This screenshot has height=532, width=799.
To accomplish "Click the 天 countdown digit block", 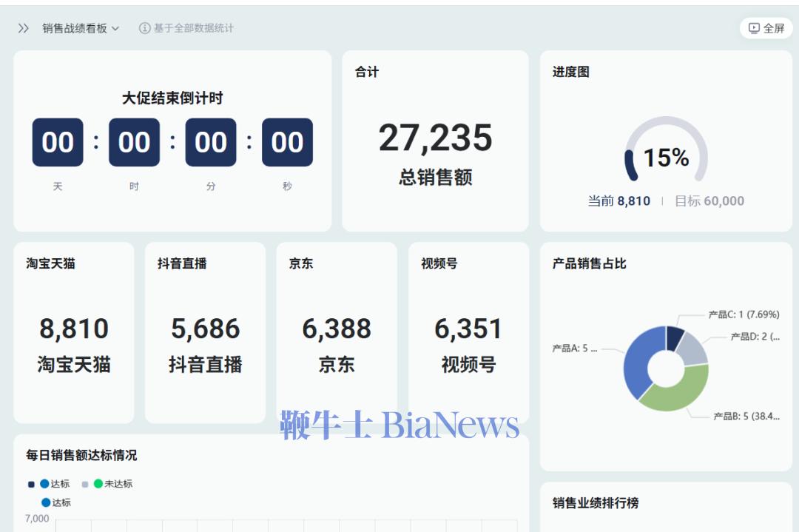I will [59, 141].
